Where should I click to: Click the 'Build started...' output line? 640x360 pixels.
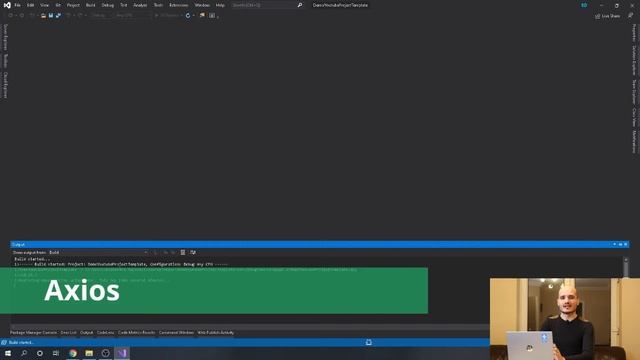click(x=32, y=259)
